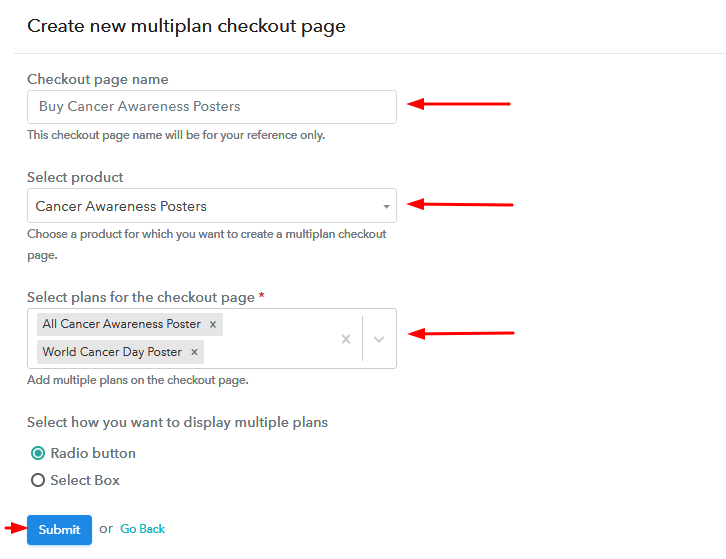The width and height of the screenshot is (726, 559).
Task: Clear all selected plans with the large X
Action: (x=346, y=339)
